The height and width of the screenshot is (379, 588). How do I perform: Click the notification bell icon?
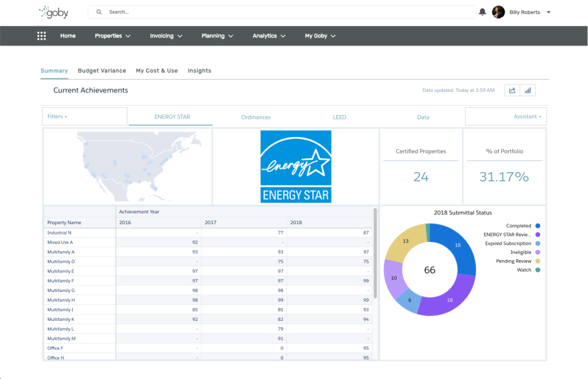point(481,12)
